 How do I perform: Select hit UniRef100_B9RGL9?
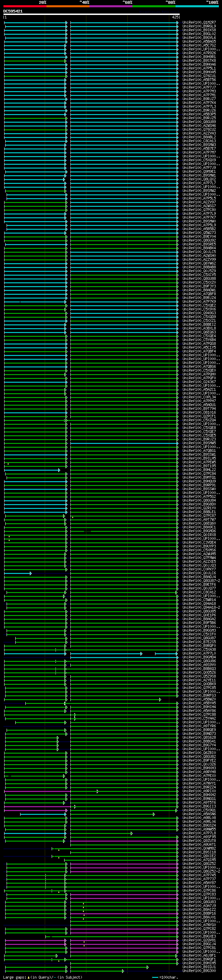(x=199, y=26)
